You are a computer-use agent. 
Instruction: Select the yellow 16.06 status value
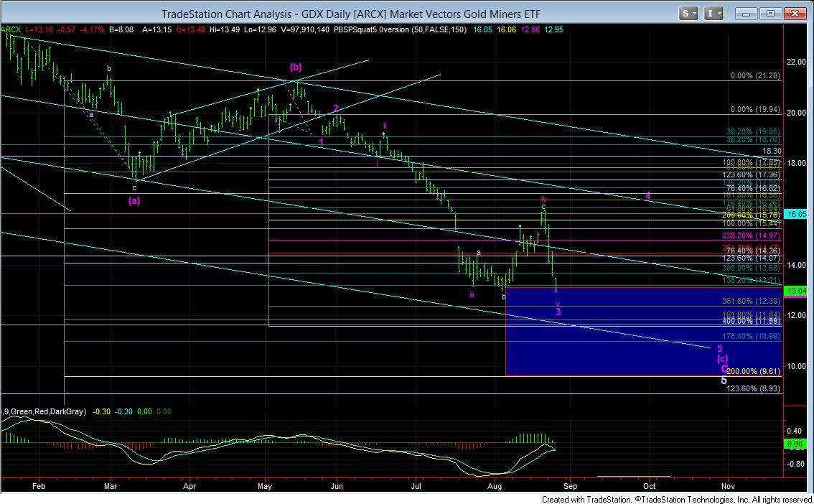506,30
